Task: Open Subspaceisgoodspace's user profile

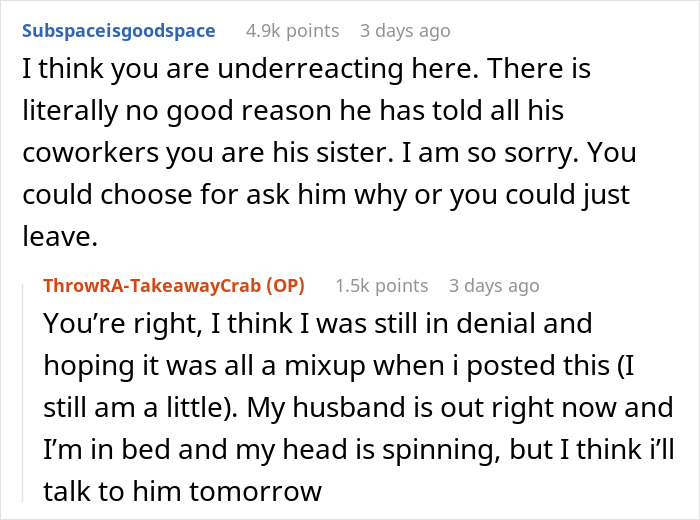Action: (119, 31)
